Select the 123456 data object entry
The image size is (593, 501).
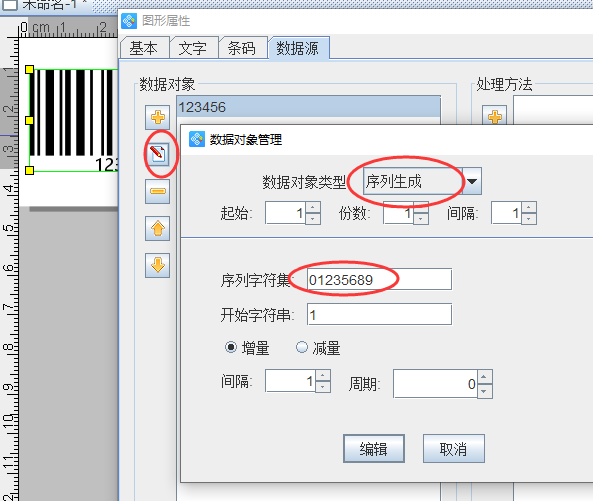[309, 107]
